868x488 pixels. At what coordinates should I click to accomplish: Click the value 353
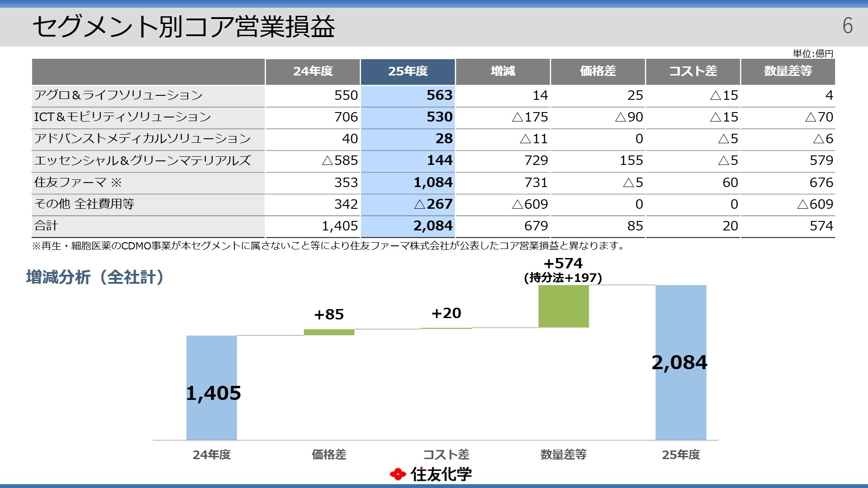click(346, 183)
